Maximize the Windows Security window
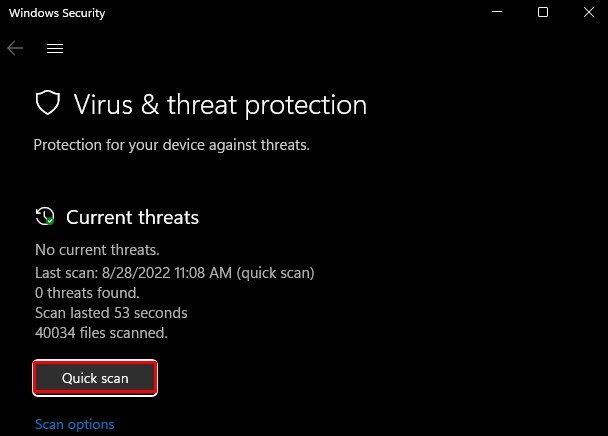The height and width of the screenshot is (436, 608). point(543,12)
